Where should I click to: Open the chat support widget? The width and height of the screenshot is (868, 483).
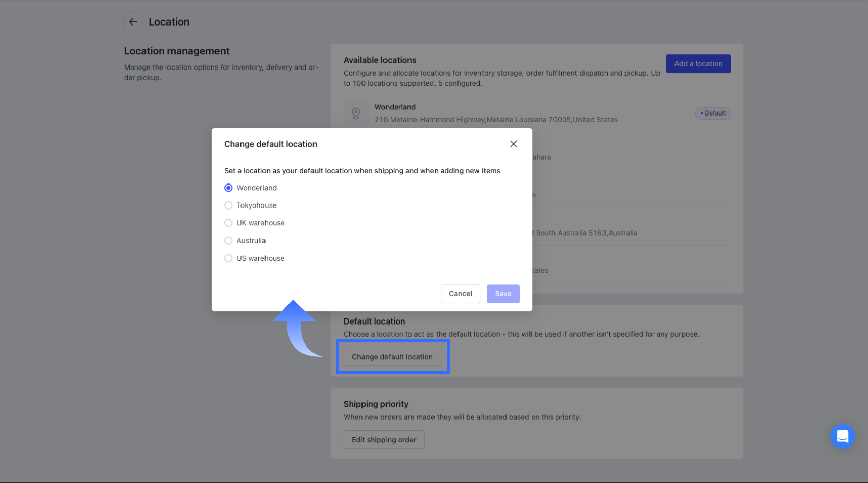tap(842, 436)
